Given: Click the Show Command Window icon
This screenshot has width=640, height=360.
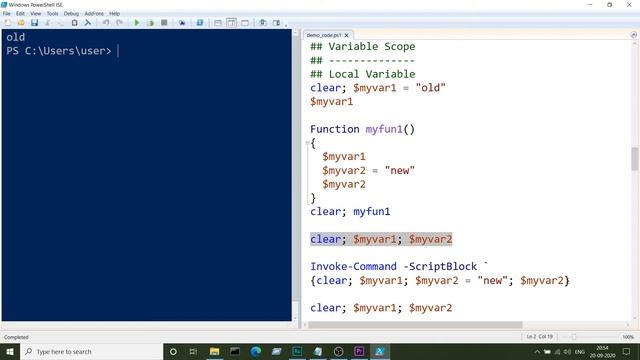Looking at the screenshot, I should [x=263, y=23].
